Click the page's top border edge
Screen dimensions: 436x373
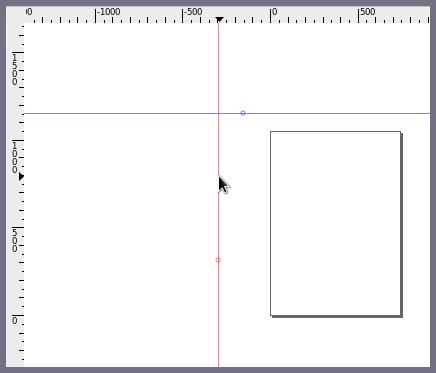[335, 132]
